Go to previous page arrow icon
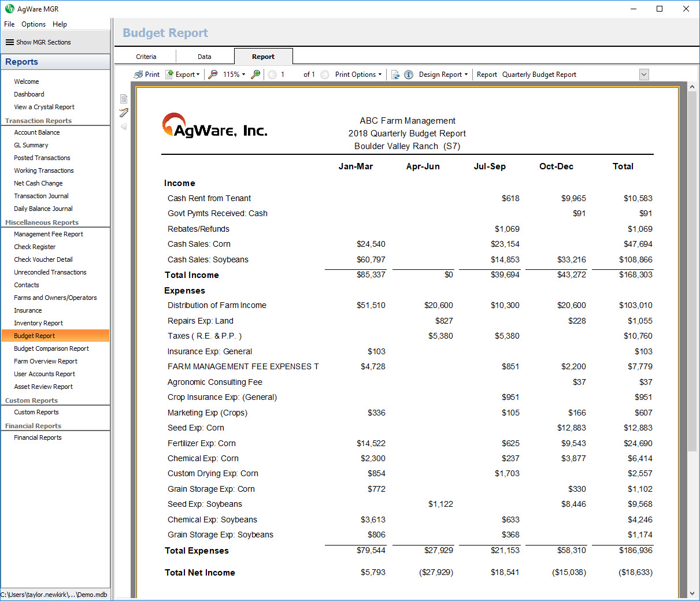Image resolution: width=700 pixels, height=601 pixels. 272,75
